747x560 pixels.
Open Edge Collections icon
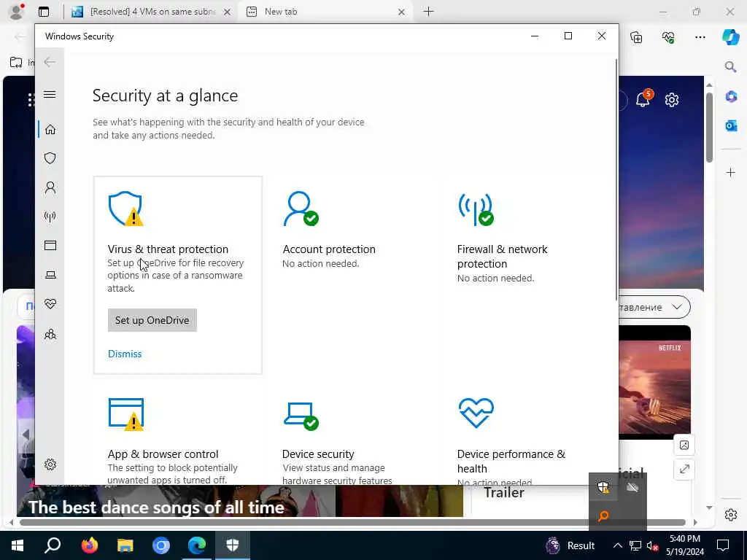click(x=636, y=37)
